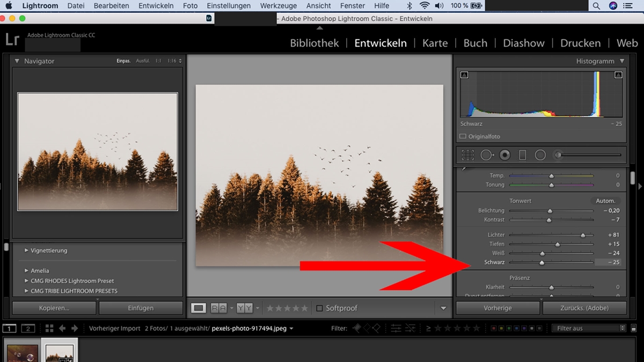
Task: Click the Autom. tone button
Action: pos(605,200)
